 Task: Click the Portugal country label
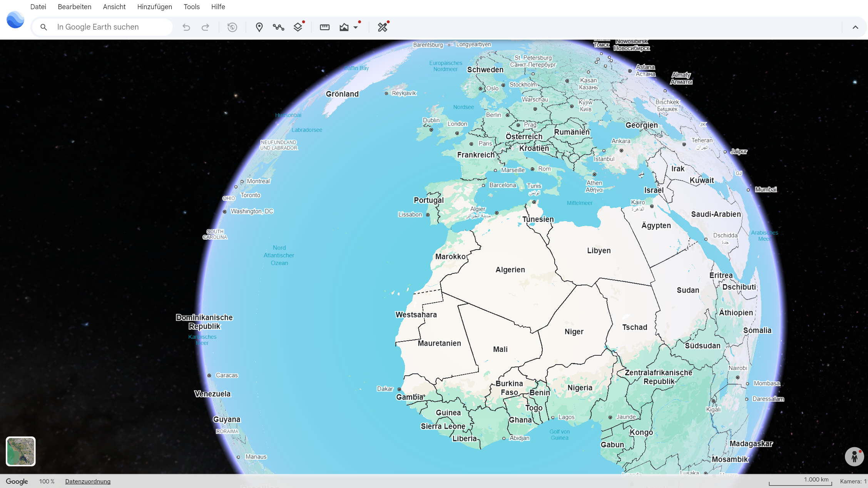(428, 200)
